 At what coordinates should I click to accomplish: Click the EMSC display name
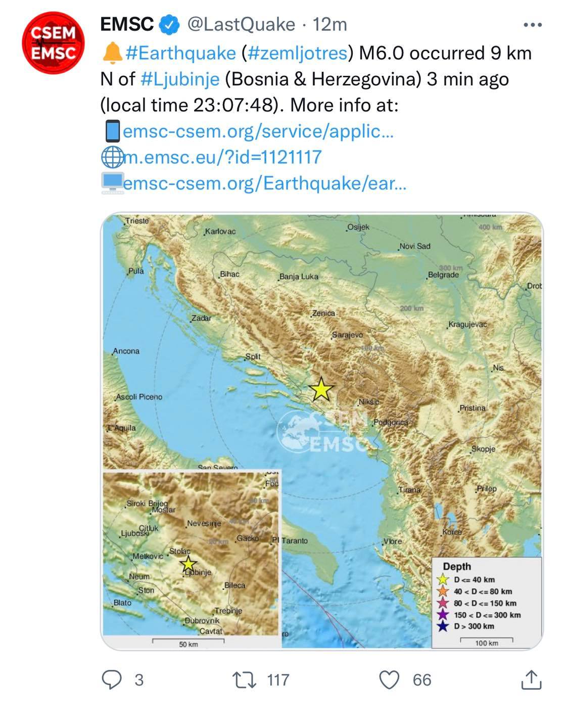pyautogui.click(x=127, y=24)
